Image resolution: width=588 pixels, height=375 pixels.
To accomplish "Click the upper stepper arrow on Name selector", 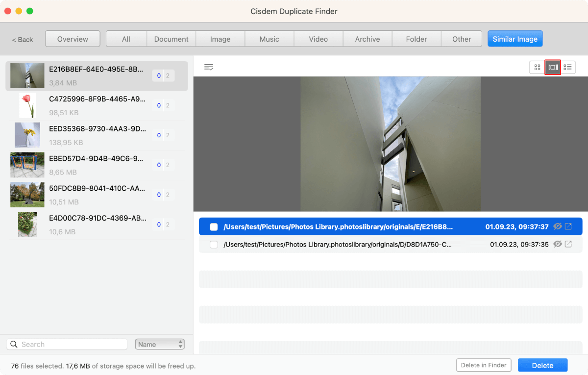I will [x=180, y=341].
